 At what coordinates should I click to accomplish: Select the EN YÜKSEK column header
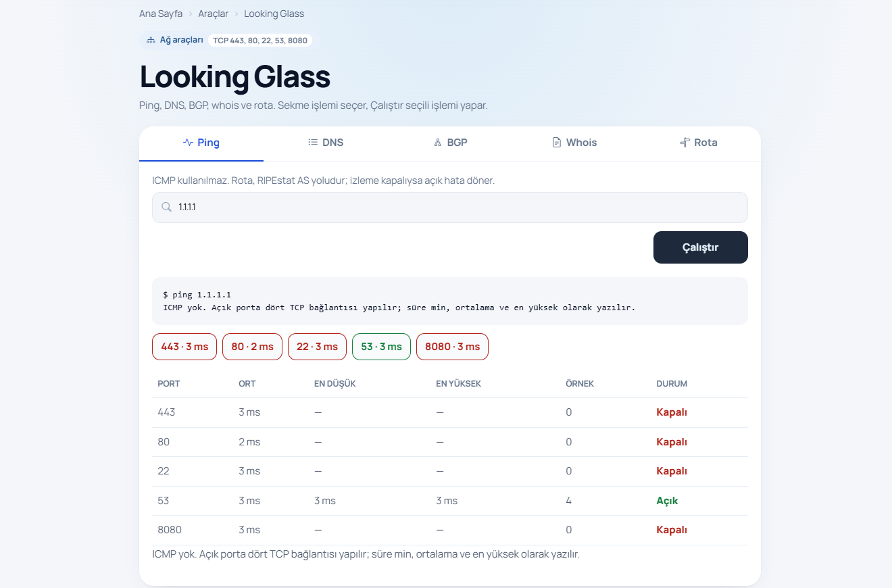[x=459, y=384]
